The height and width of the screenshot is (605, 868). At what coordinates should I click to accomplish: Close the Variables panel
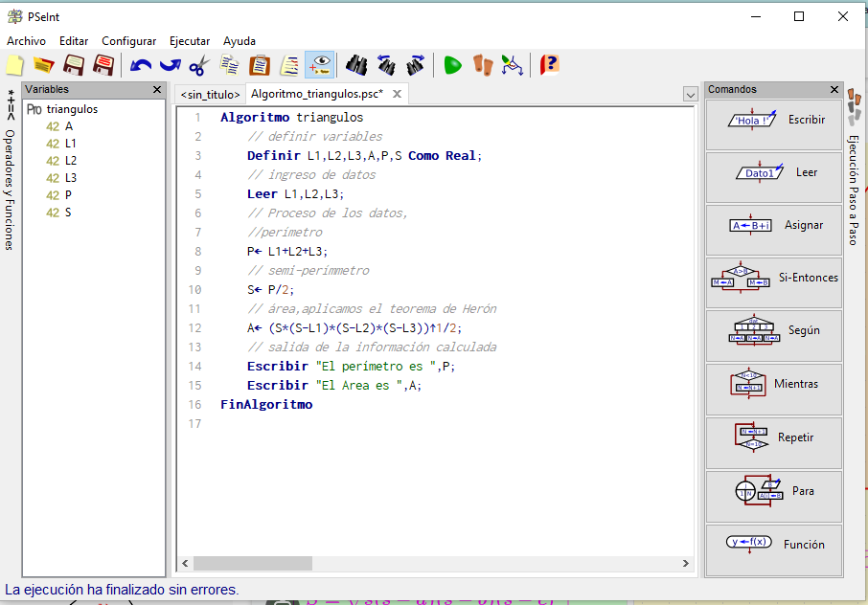pyautogui.click(x=157, y=90)
